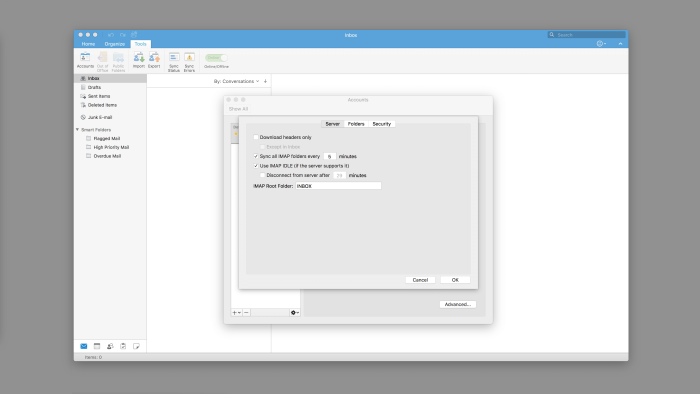
Task: Uncheck Use IMAP IDLE option
Action: click(256, 166)
